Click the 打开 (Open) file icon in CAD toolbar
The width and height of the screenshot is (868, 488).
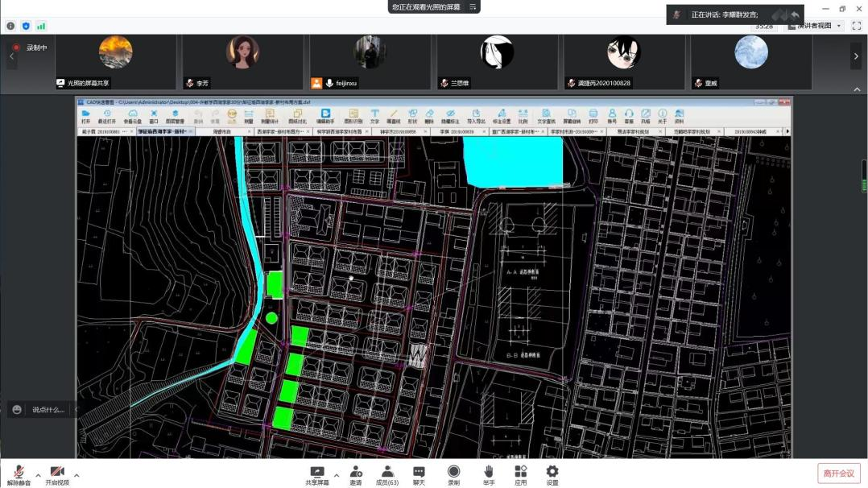pos(85,116)
